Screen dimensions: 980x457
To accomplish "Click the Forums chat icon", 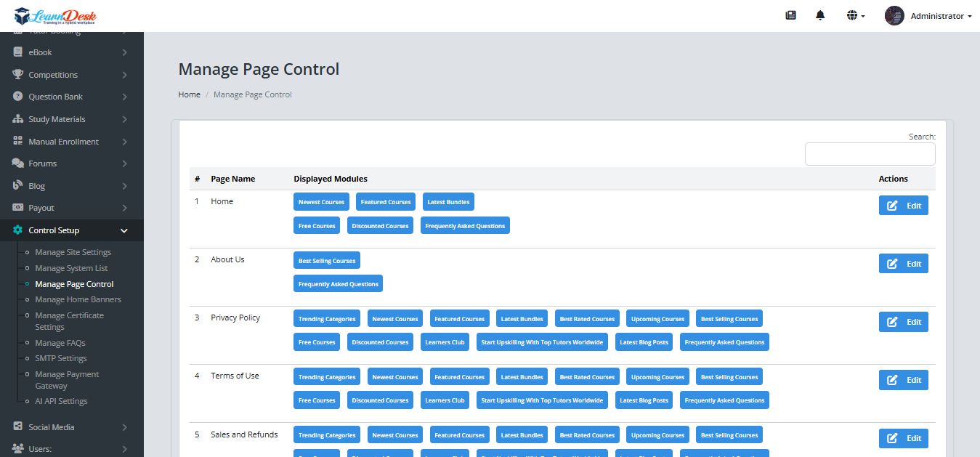I will point(18,163).
